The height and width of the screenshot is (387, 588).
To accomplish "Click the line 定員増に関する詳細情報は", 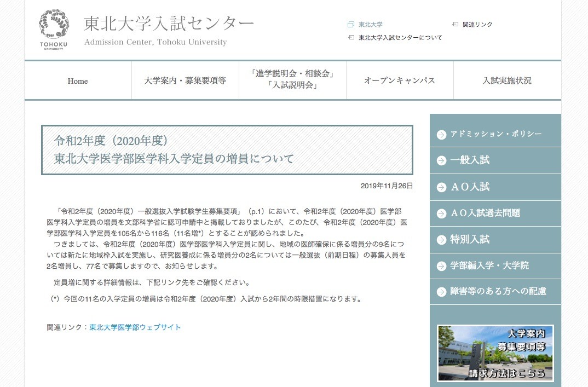I will [152, 282].
